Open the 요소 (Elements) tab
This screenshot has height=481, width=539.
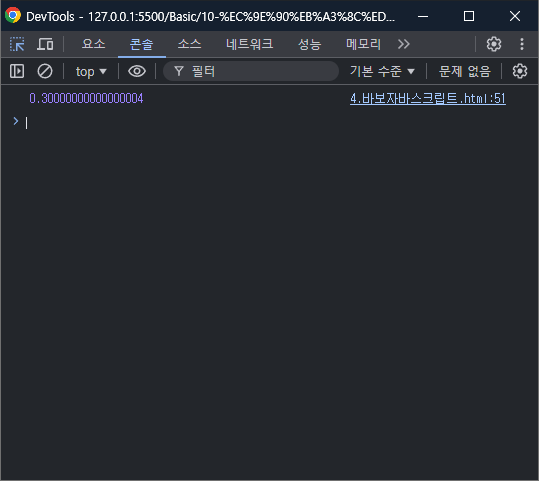93,44
